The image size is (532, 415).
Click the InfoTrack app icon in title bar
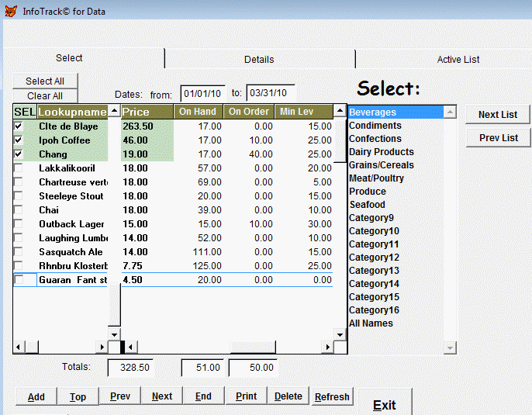10,11
